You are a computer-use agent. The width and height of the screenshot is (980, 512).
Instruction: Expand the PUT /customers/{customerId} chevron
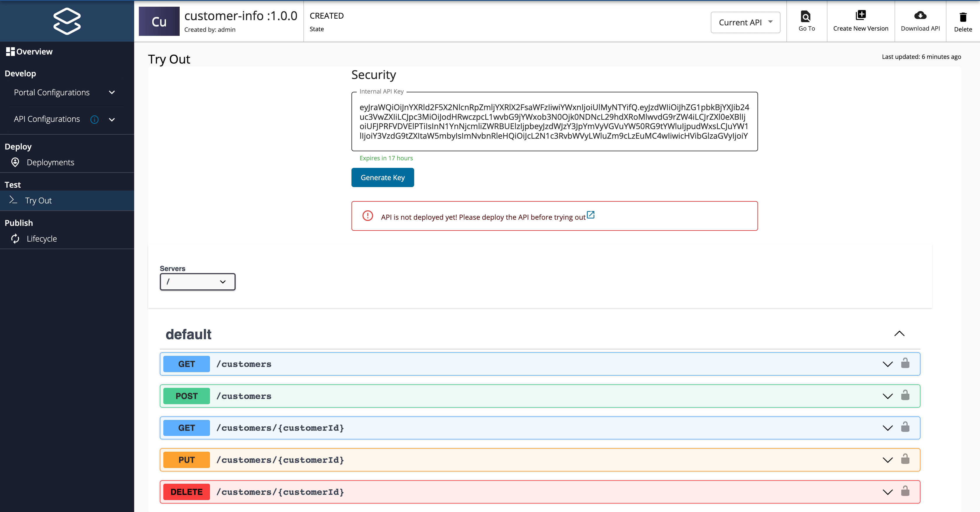[888, 460]
